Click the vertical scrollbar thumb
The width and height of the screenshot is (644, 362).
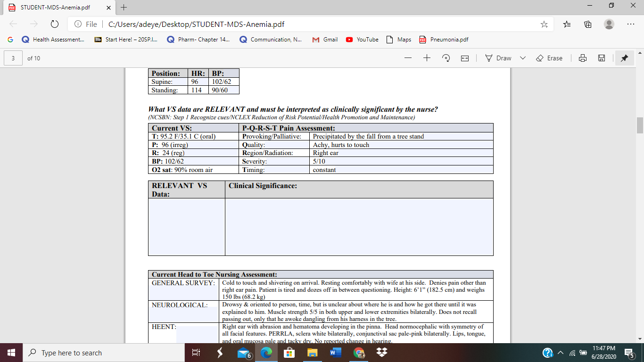click(640, 125)
